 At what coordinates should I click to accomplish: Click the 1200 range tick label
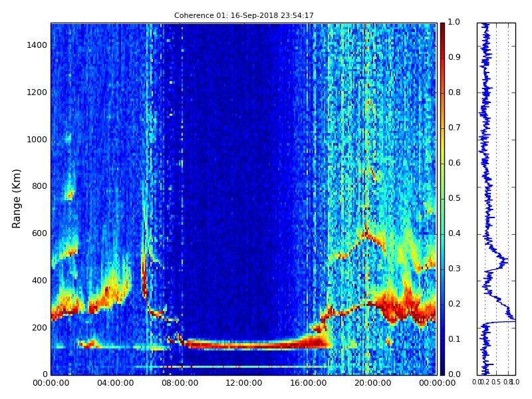[x=37, y=92]
